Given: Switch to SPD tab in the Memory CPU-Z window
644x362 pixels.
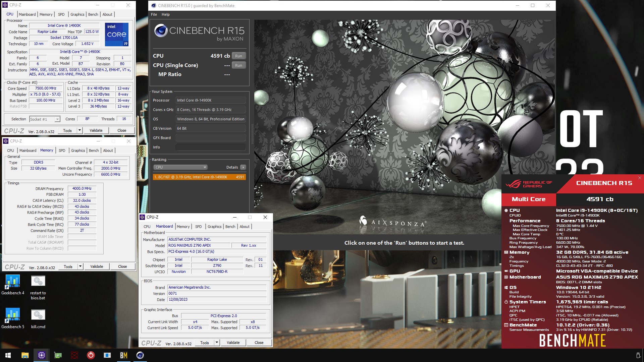Looking at the screenshot, I should 62,150.
